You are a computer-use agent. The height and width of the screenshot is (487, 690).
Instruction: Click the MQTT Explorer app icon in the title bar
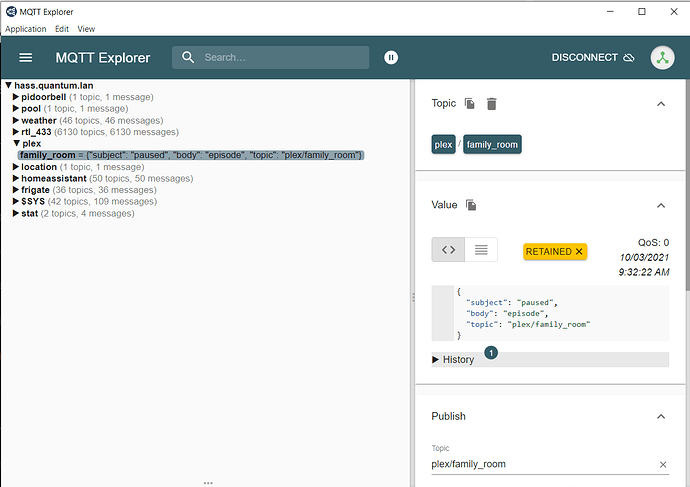(x=11, y=12)
